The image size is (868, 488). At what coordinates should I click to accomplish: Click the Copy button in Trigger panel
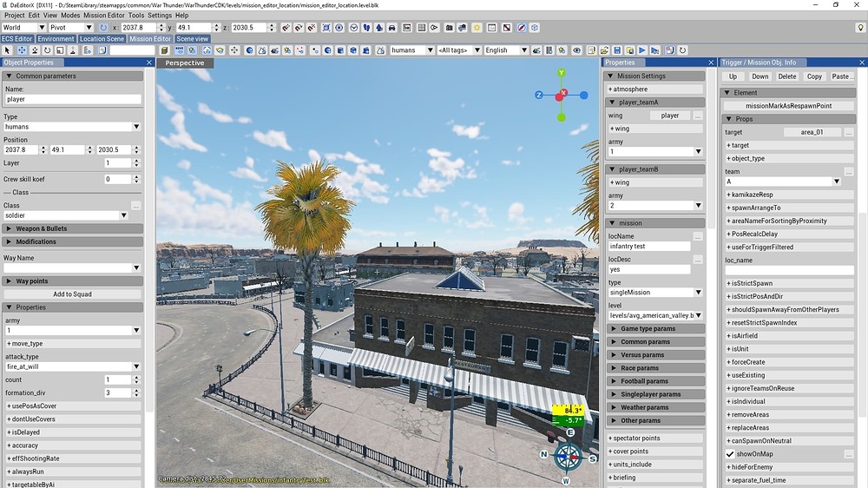814,76
